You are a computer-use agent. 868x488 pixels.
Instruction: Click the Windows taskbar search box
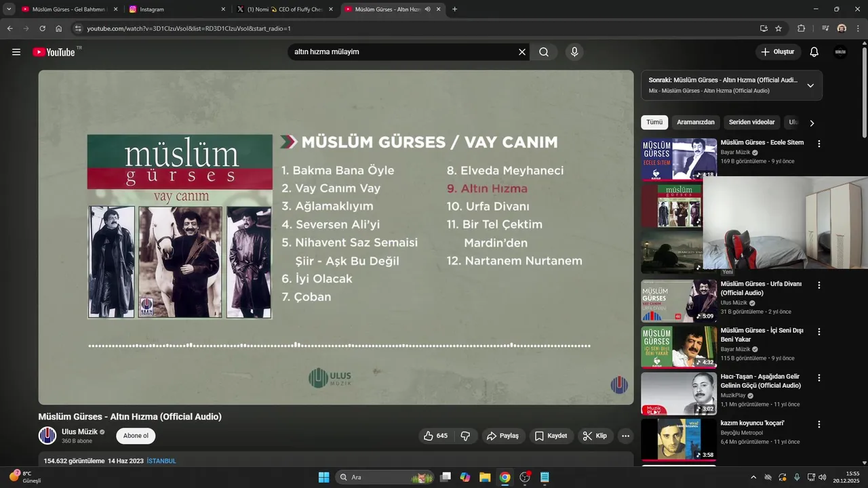[x=384, y=477]
